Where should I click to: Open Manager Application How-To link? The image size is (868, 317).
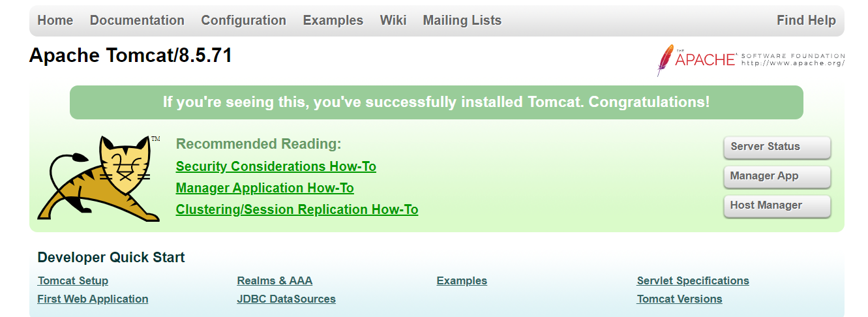click(x=265, y=188)
